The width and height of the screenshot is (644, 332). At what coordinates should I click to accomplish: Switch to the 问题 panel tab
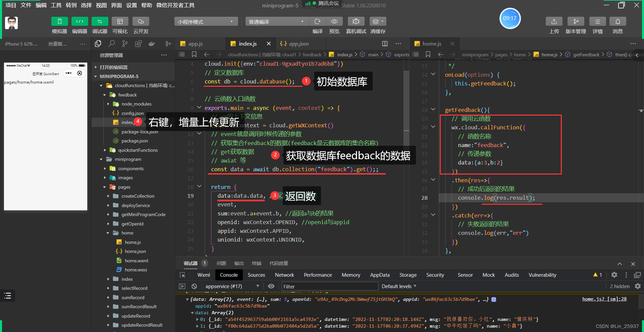click(x=221, y=264)
